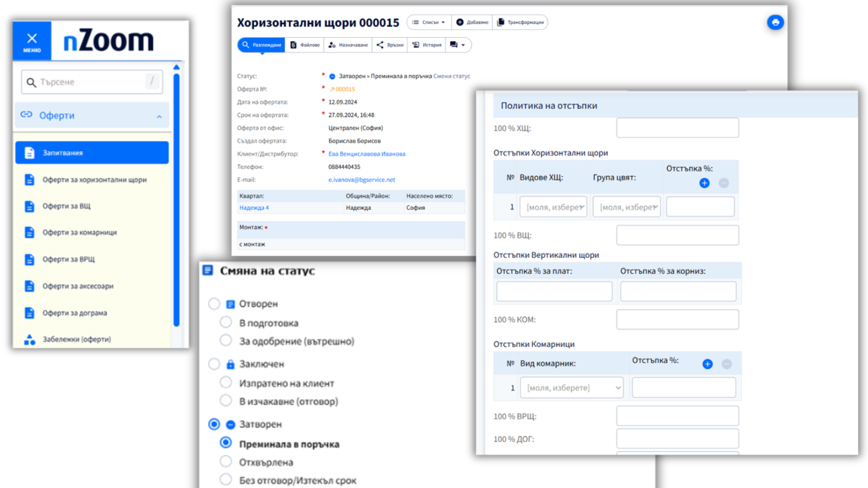
Task: Click the 100 % ВРЩ input field
Action: 678,416
